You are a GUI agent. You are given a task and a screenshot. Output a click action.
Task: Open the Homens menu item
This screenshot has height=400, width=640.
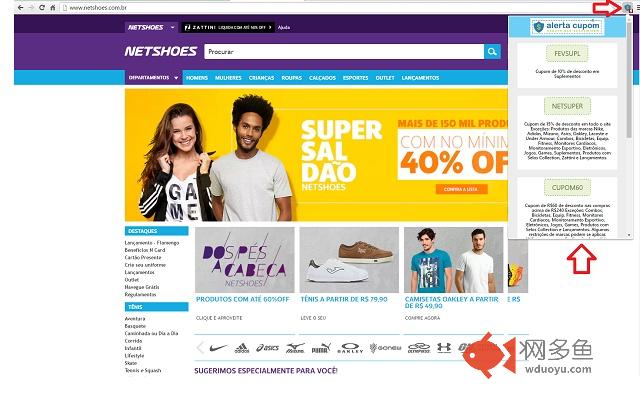[x=197, y=78]
